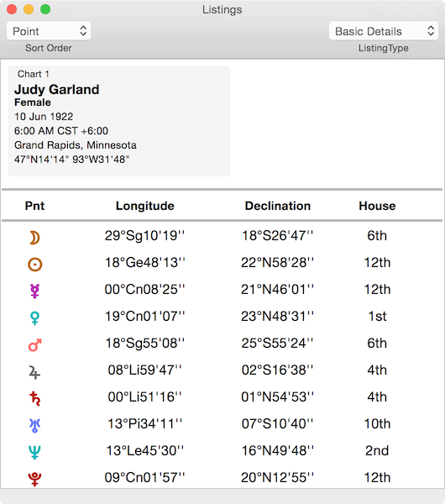
Task: Click the Longitude column header
Action: (x=145, y=206)
